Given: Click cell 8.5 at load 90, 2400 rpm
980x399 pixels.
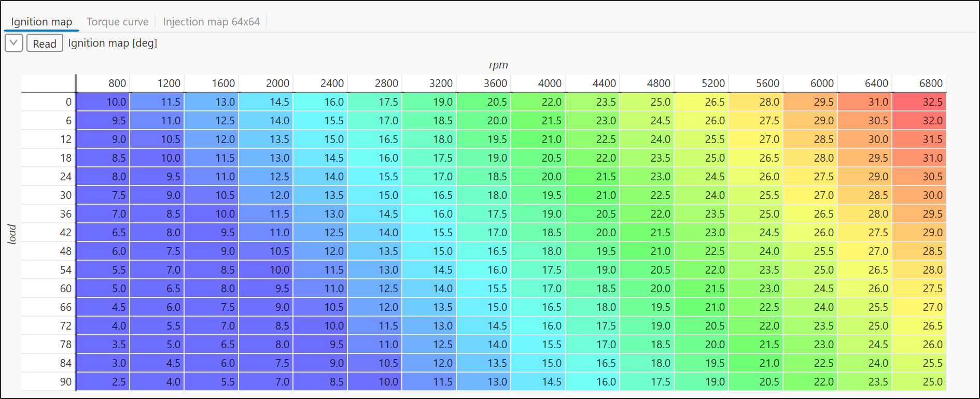Looking at the screenshot, I should pyautogui.click(x=320, y=382).
